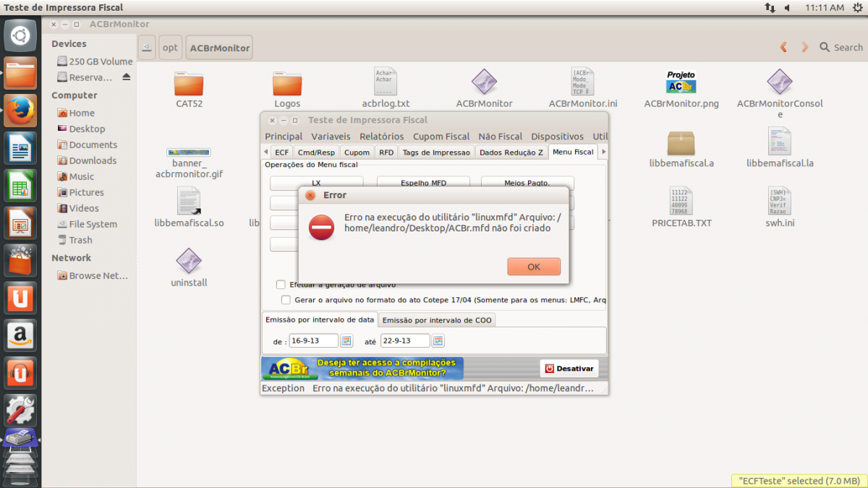Open calendar picker for 'de' date
The image size is (868, 488).
346,341
